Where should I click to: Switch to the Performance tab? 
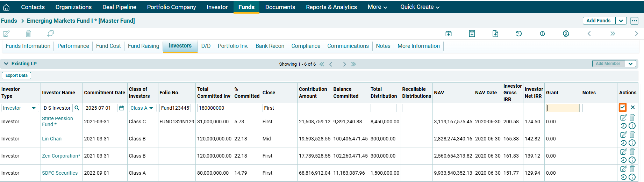click(x=73, y=46)
